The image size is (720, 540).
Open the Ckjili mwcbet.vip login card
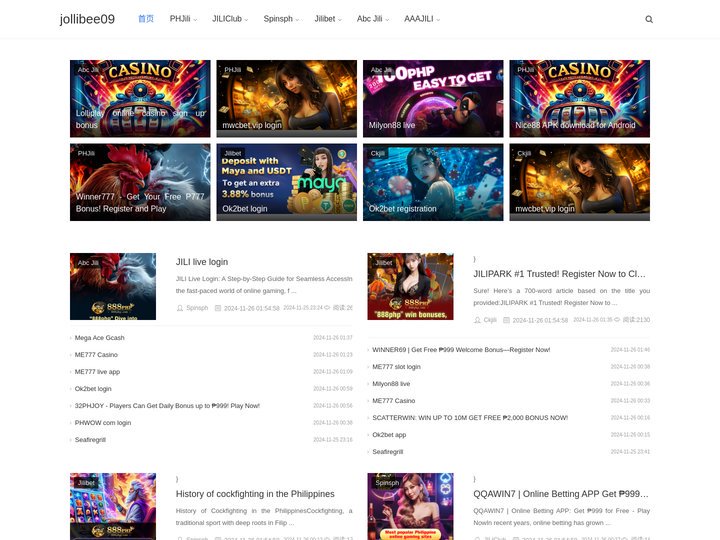(x=579, y=182)
